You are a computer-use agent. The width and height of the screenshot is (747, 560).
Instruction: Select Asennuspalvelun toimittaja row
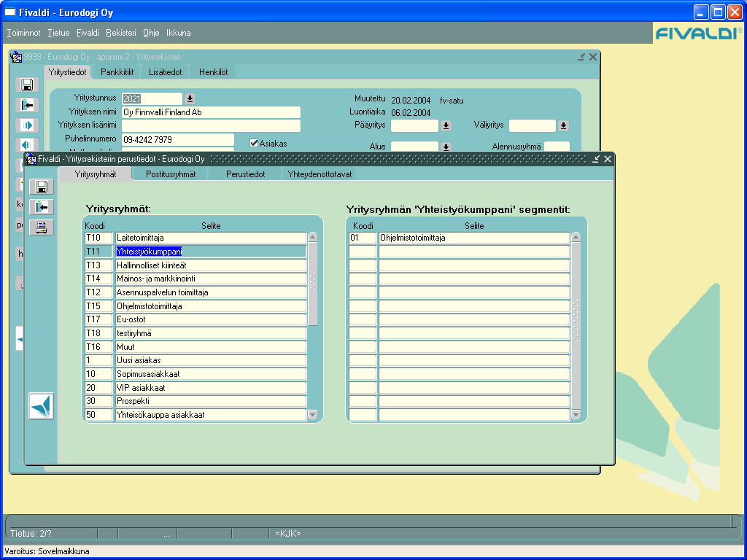coord(211,292)
